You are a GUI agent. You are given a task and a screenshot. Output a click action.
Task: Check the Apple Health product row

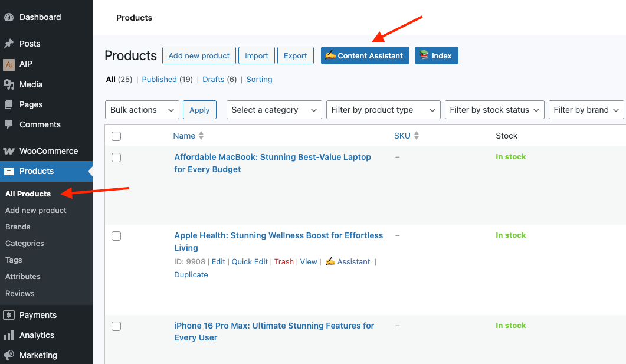click(x=116, y=236)
